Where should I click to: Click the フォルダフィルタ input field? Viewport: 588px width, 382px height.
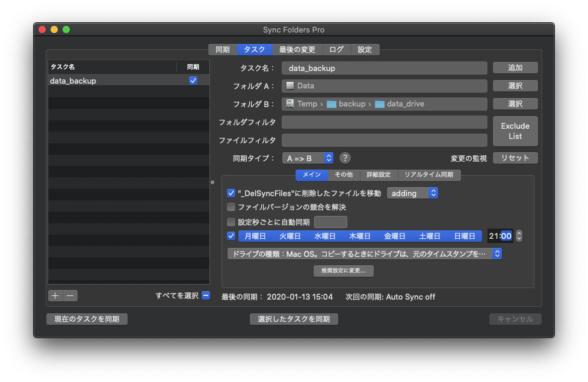385,122
